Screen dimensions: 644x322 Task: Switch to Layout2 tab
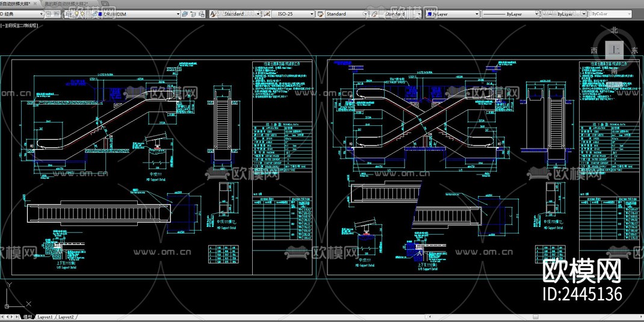[66, 317]
